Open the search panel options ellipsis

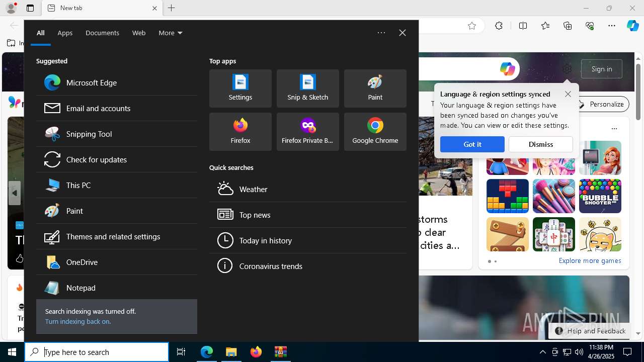(x=381, y=33)
